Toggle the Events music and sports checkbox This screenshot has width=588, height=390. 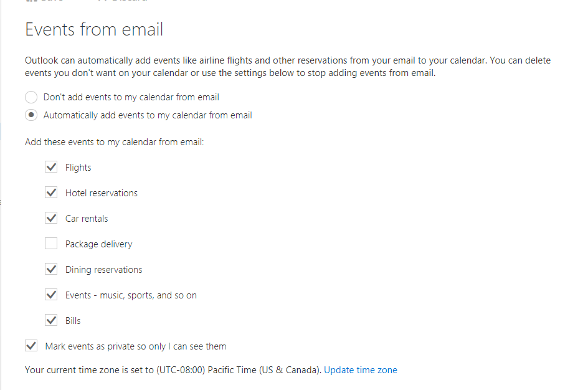pos(51,295)
